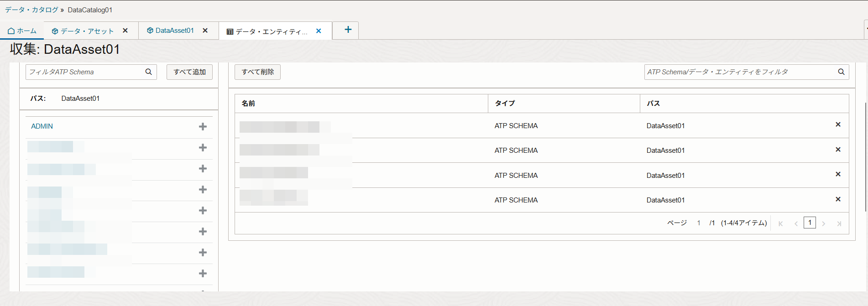The width and height of the screenshot is (868, 306).
Task: Switch to the データ・アセット tab
Action: pos(83,31)
